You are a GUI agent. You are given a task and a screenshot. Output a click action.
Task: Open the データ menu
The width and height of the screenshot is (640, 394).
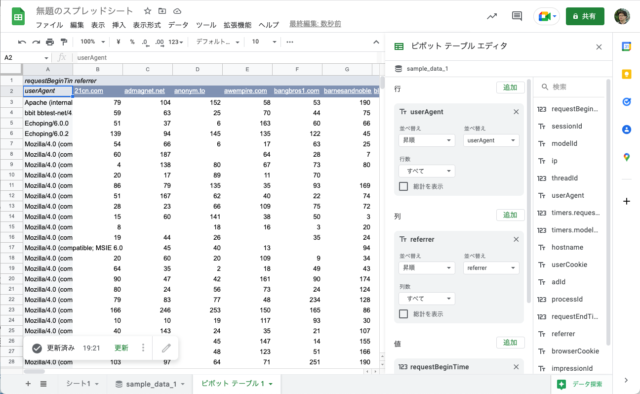[178, 25]
